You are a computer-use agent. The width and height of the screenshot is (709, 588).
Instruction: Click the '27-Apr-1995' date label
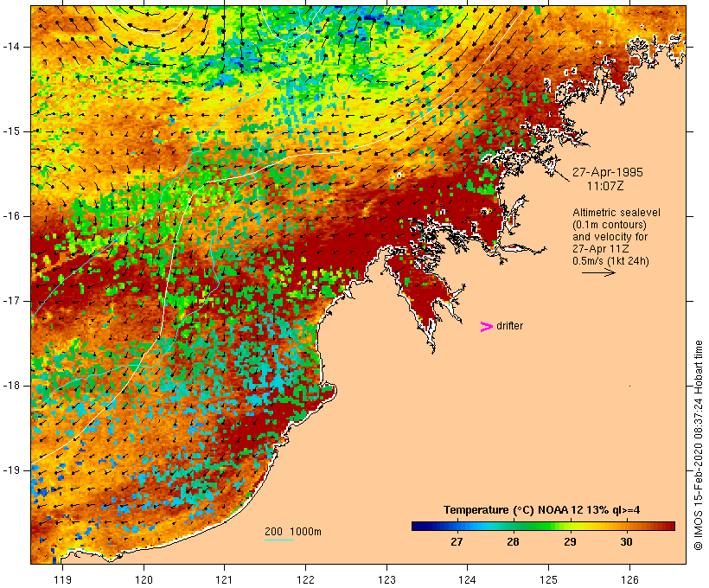608,172
